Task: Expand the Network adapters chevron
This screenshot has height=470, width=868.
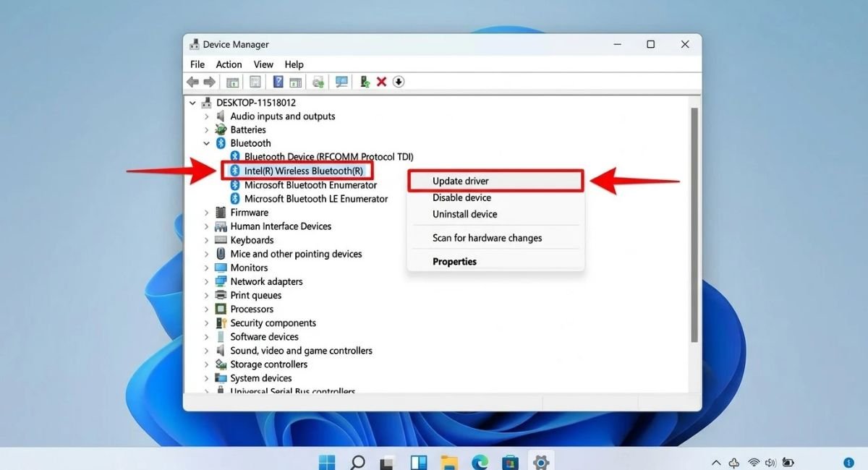Action: (206, 281)
